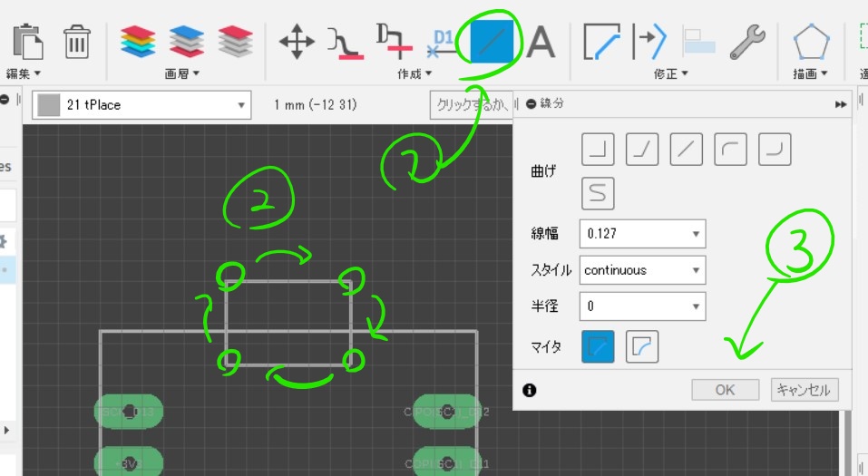Click the D-shaped route tool with red bar

point(394,42)
